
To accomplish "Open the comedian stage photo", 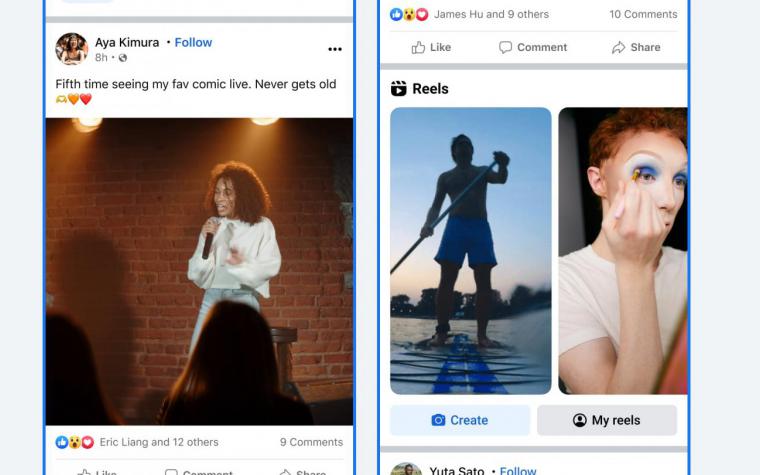I will pyautogui.click(x=199, y=271).
